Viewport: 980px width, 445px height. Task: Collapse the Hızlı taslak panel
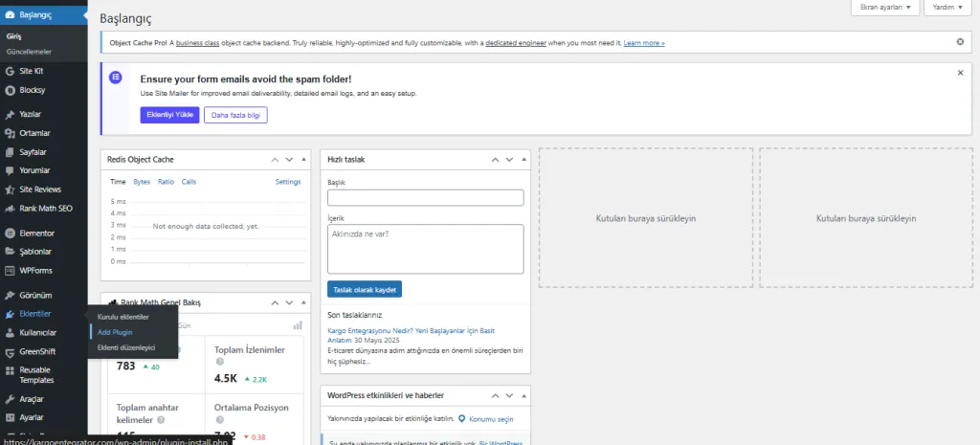pyautogui.click(x=523, y=160)
